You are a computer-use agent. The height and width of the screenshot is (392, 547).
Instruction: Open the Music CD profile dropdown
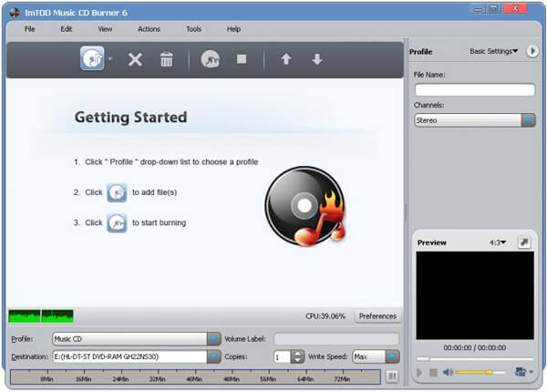click(213, 338)
